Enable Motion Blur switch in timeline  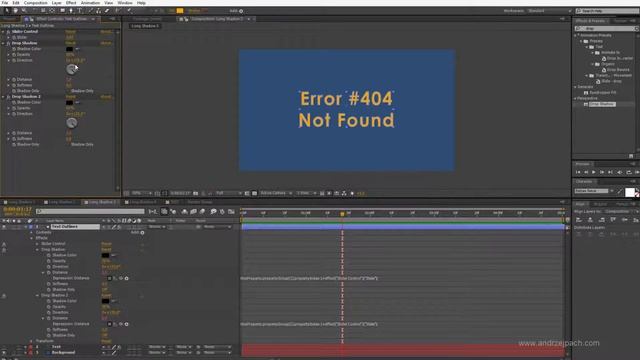(x=202, y=211)
